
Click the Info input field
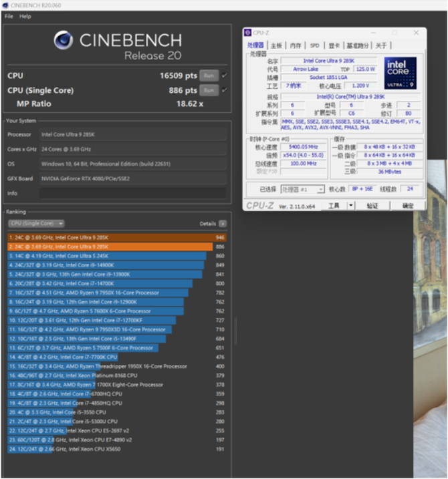(133, 193)
